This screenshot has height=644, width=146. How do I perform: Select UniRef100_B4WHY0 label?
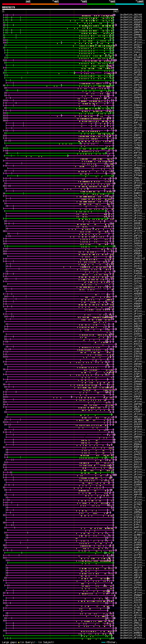[x=131, y=193]
